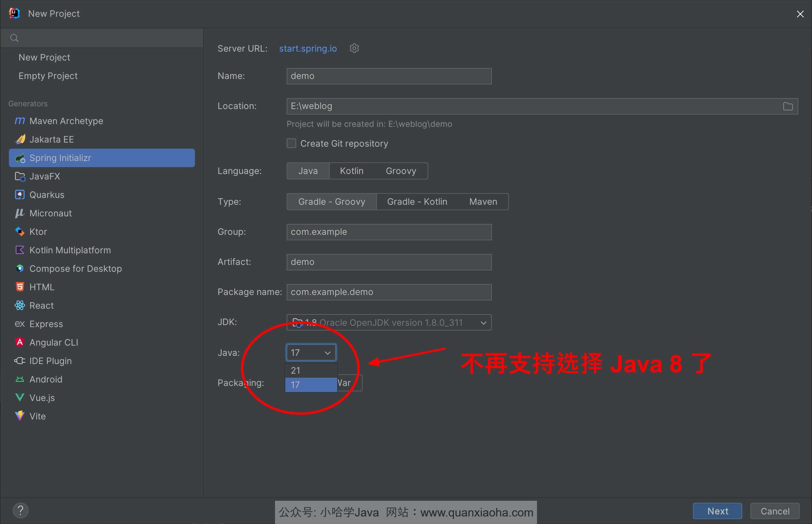Focus the Package name field

click(x=389, y=292)
